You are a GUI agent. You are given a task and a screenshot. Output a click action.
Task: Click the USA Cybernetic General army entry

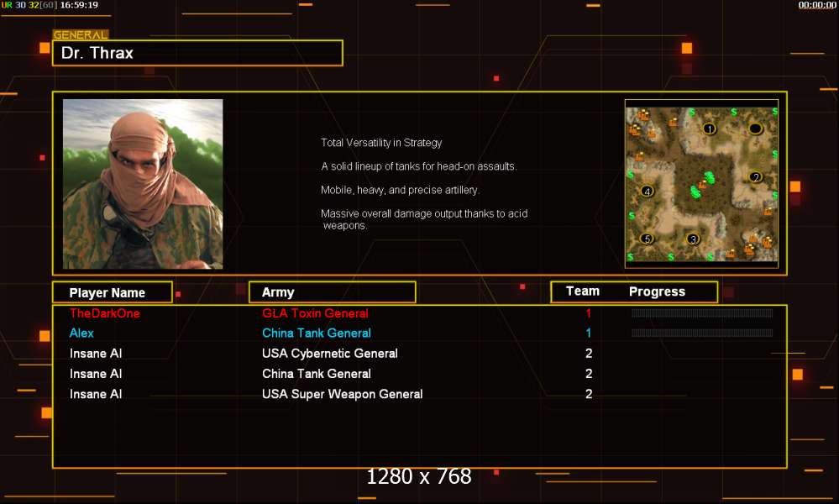pos(329,353)
